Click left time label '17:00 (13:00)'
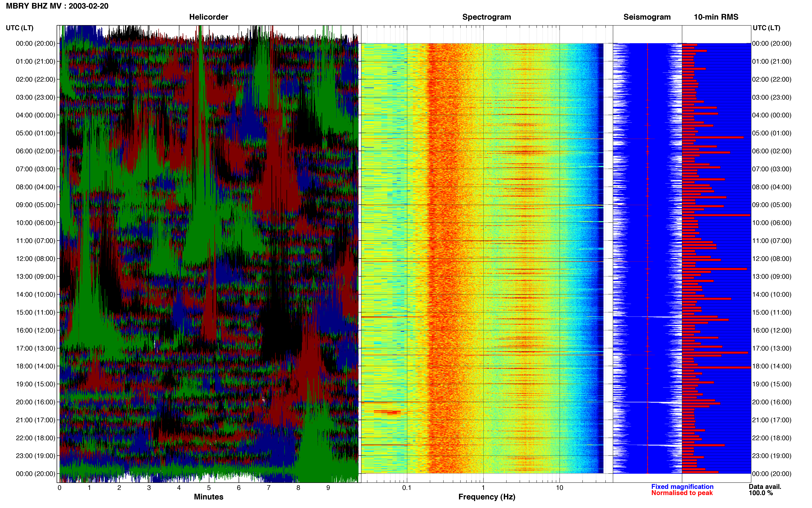The height and width of the screenshot is (508, 812). pyautogui.click(x=36, y=348)
